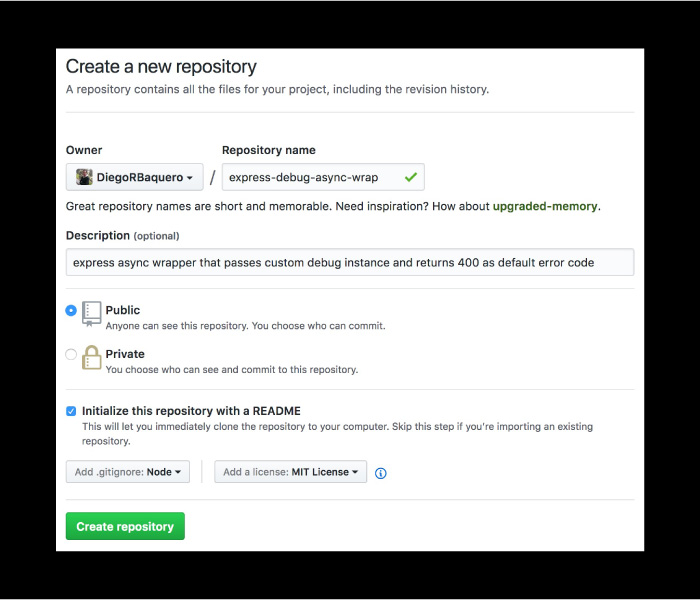Image resolution: width=700 pixels, height=600 pixels.
Task: Click the Public option label
Action: (x=123, y=310)
